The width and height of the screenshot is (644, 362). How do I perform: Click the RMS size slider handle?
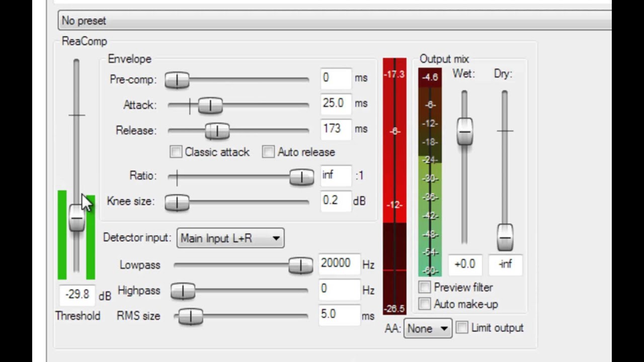pyautogui.click(x=190, y=316)
